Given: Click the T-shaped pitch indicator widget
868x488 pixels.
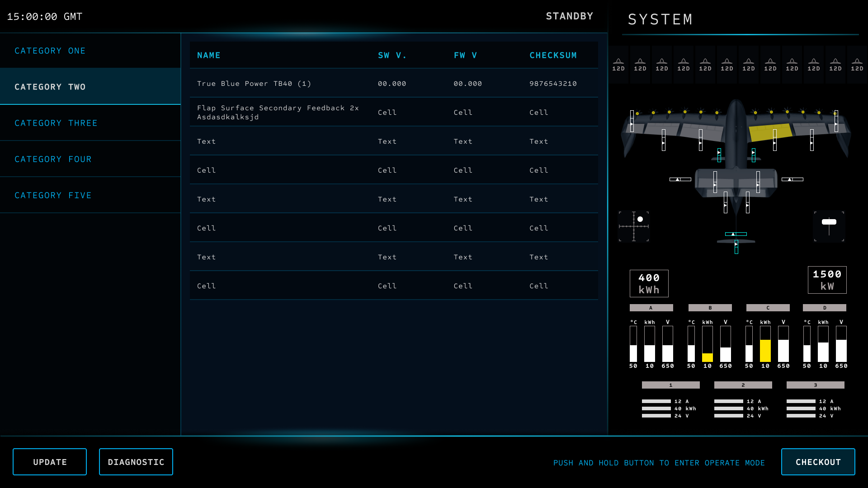Looking at the screenshot, I should [829, 226].
